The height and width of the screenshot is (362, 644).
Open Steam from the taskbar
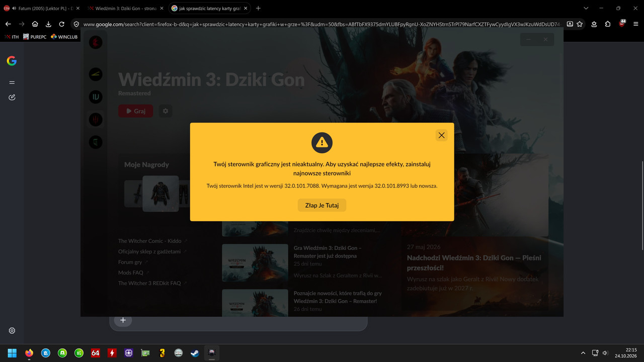(195, 353)
